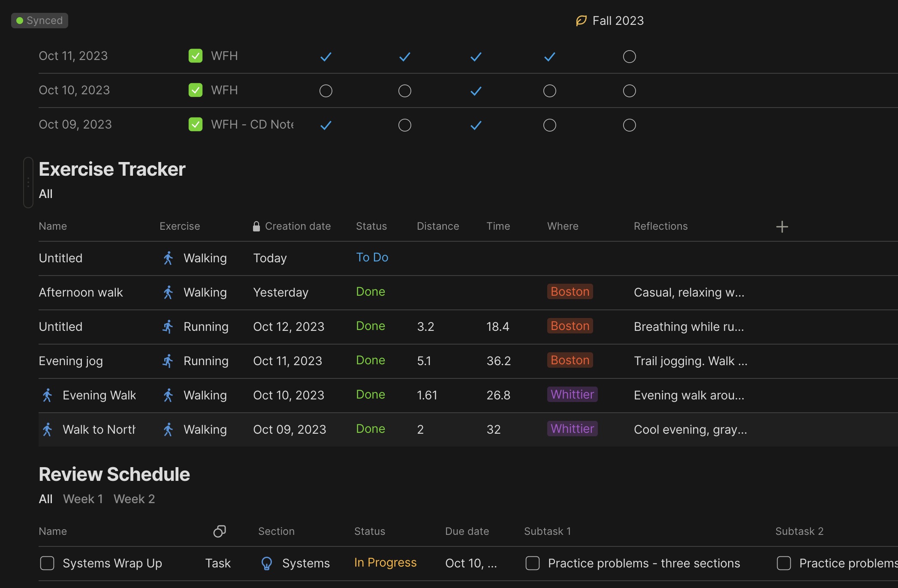The width and height of the screenshot is (898, 588).
Task: Open the In Progress status selector
Action: click(386, 562)
